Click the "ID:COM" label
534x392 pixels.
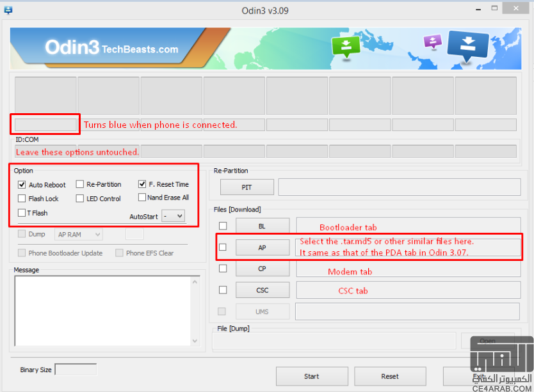click(27, 139)
